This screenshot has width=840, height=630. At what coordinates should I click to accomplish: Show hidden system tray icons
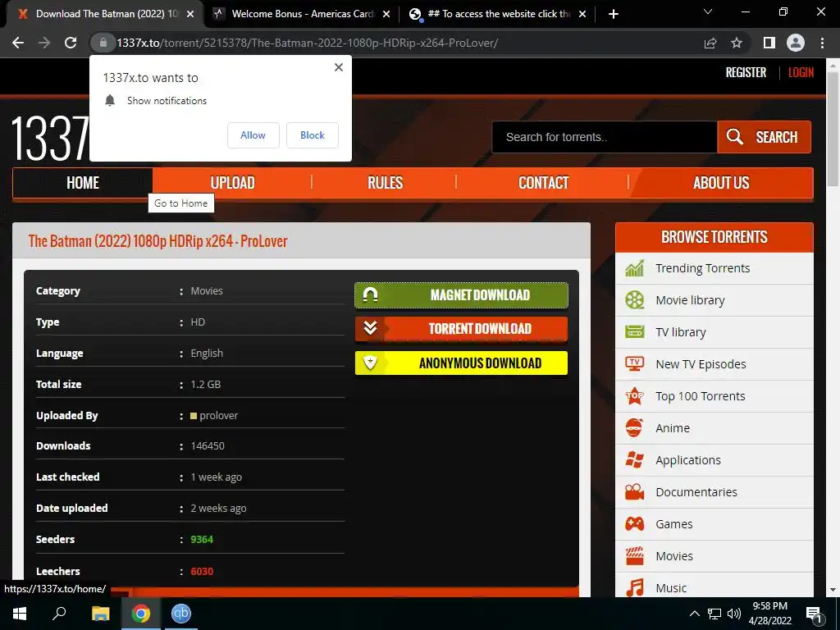tap(694, 614)
